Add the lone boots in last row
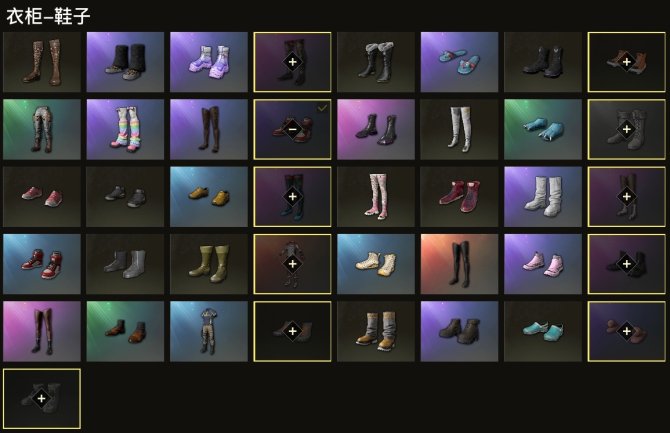 (41, 398)
